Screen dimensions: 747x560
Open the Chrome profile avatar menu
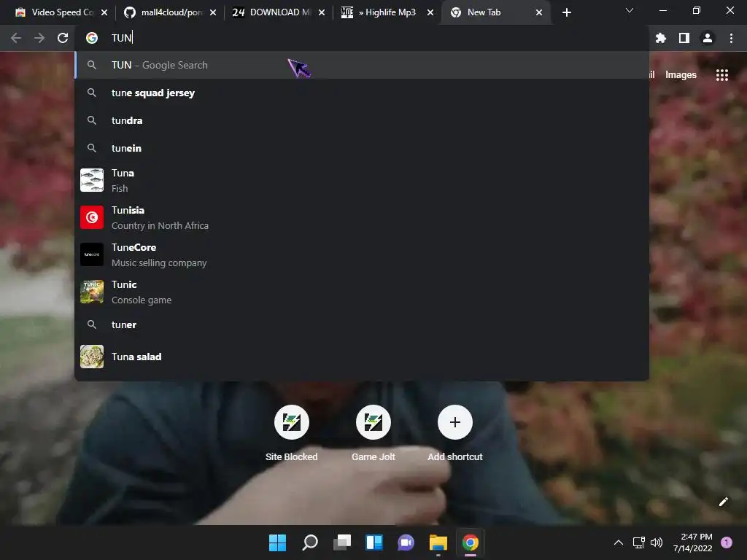[x=708, y=38]
